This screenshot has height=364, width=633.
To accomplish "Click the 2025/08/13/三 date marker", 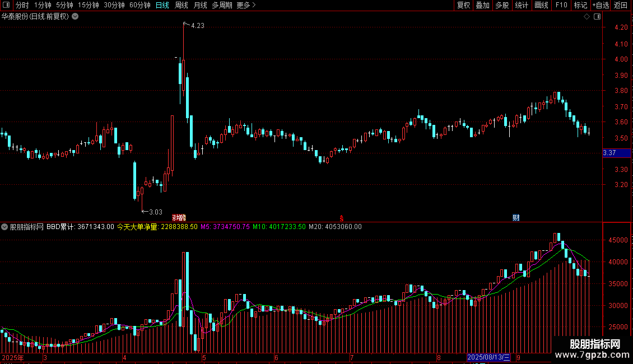I will tap(488, 357).
